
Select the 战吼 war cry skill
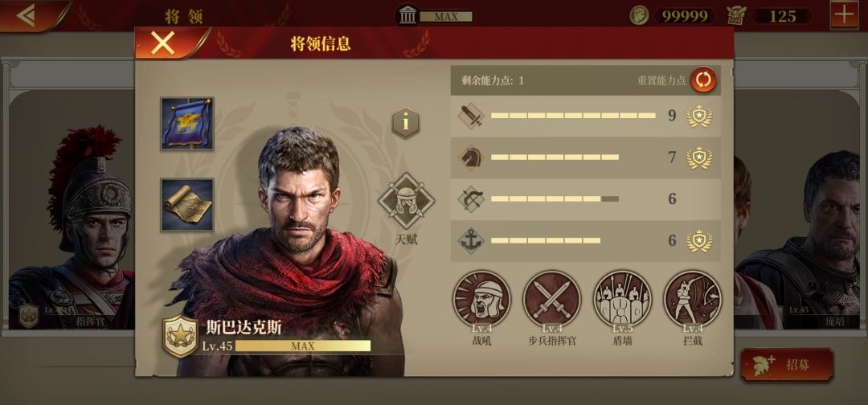[x=481, y=299]
